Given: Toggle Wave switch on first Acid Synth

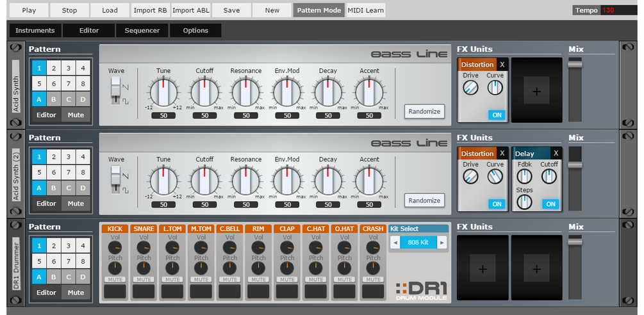Looking at the screenshot, I should 116,91.
